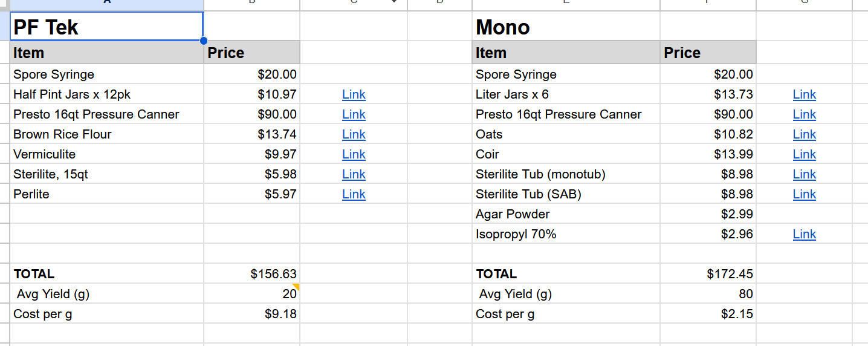This screenshot has width=868, height=346.
Task: Select the Mono title cell
Action: pos(566,27)
